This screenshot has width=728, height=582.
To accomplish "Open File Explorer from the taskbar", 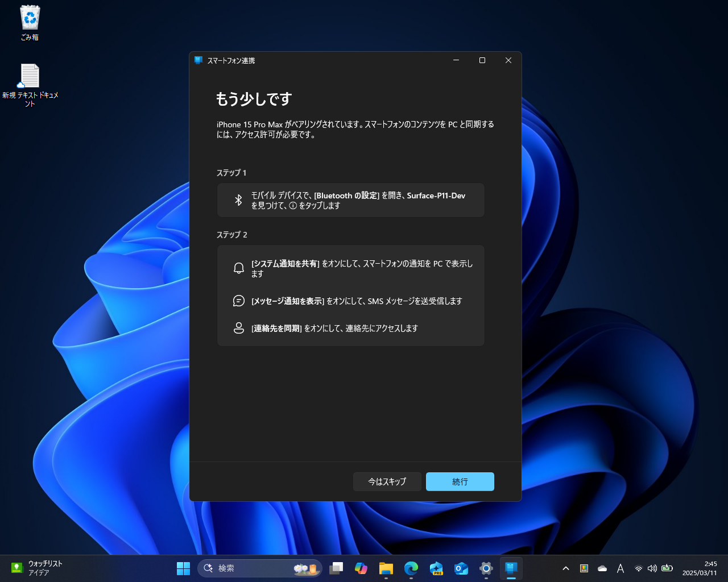I will pos(386,568).
